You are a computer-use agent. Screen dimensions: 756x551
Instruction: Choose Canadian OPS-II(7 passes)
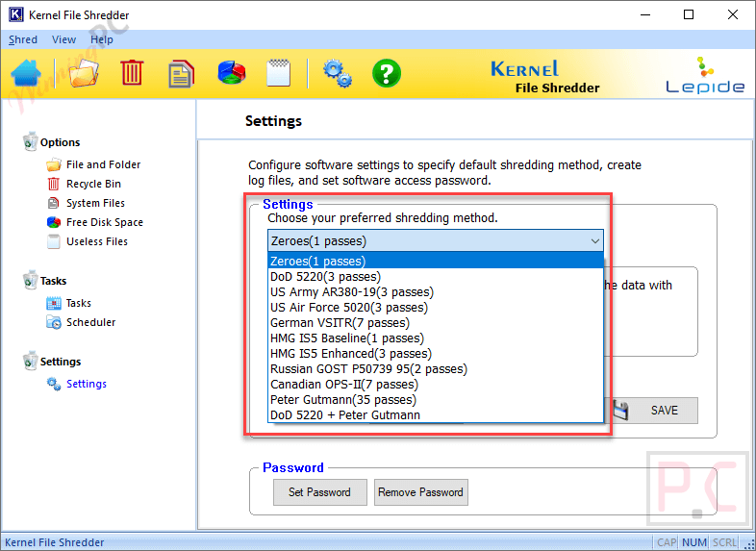pos(436,385)
